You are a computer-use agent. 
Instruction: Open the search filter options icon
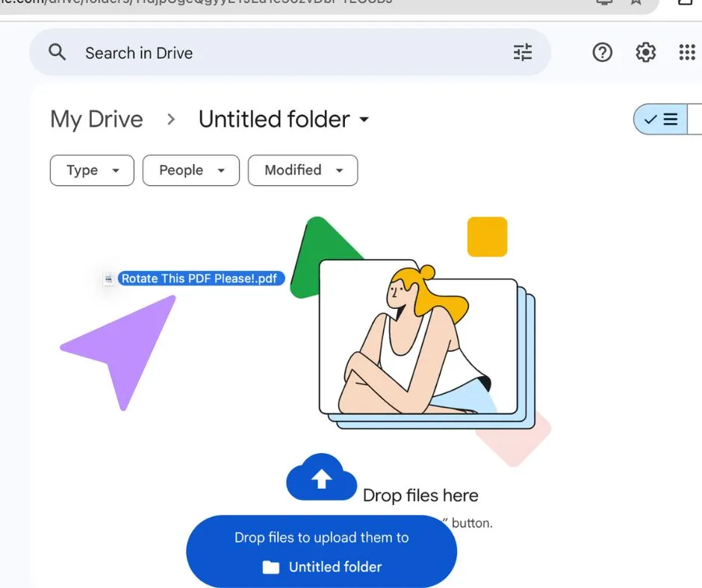pyautogui.click(x=523, y=52)
